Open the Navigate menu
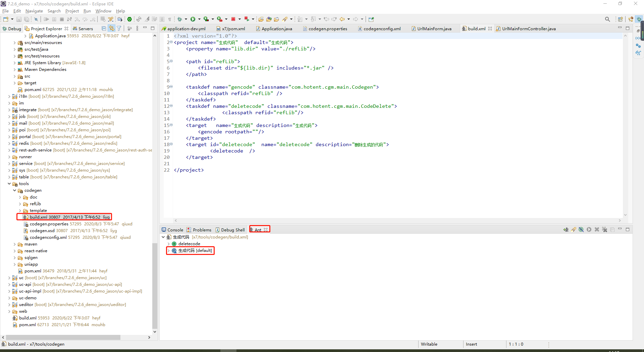Viewport: 644px width, 352px height. 34,11
